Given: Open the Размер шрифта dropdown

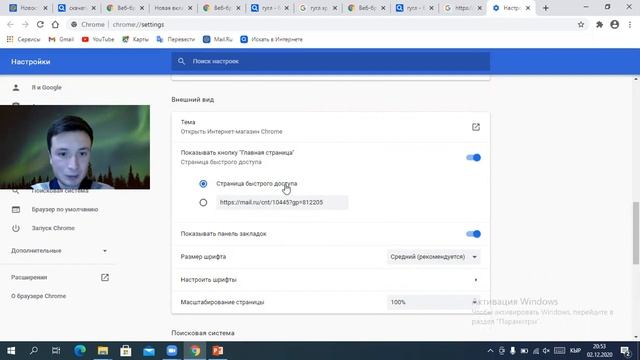Looking at the screenshot, I should point(433,257).
